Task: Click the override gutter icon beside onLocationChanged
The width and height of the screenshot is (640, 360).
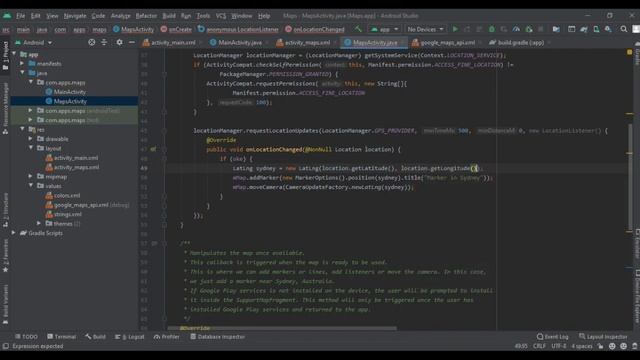Action: click(x=153, y=149)
